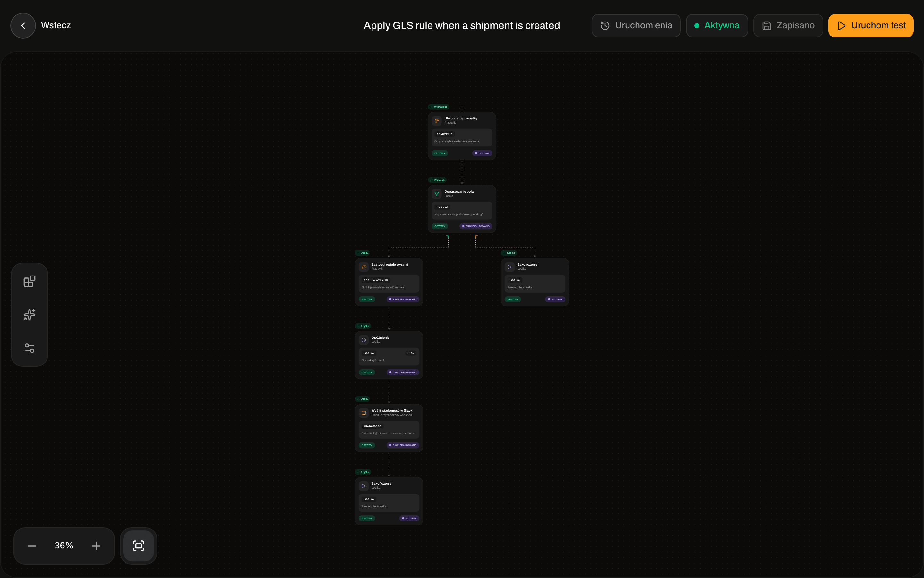Click the Zapisano save button

[x=788, y=26]
